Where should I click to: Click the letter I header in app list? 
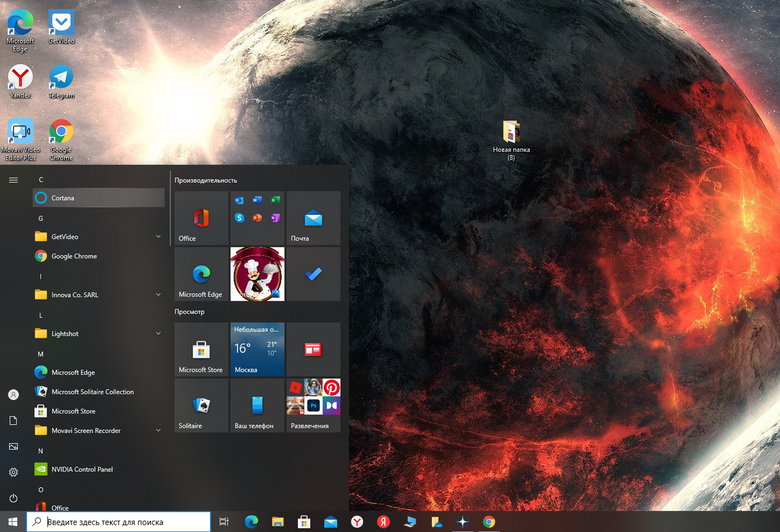41,276
